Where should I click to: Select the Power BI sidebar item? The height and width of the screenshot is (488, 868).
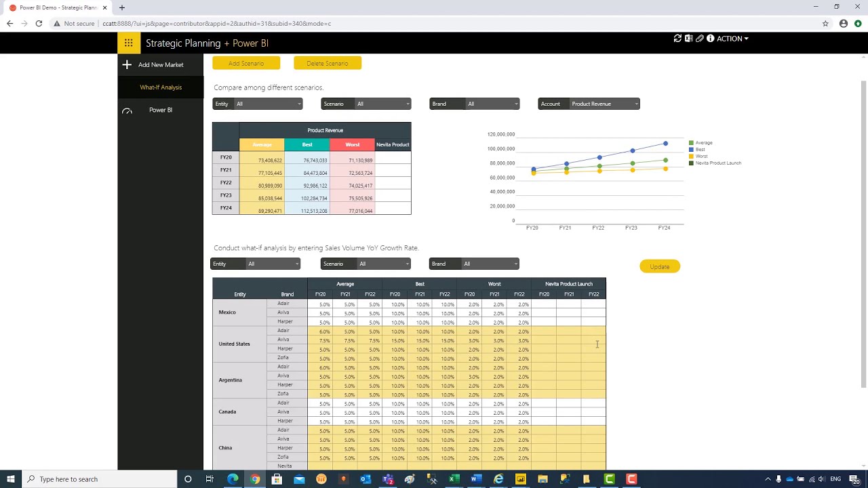pos(161,110)
